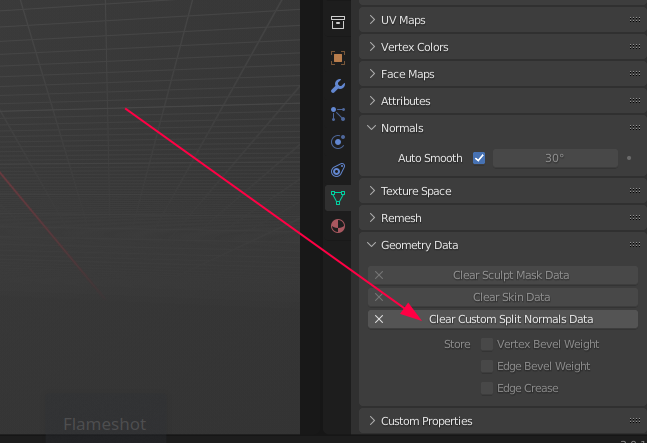Grab the Texture Space panel drag handle
Viewport: 647px width, 443px height.
(635, 191)
